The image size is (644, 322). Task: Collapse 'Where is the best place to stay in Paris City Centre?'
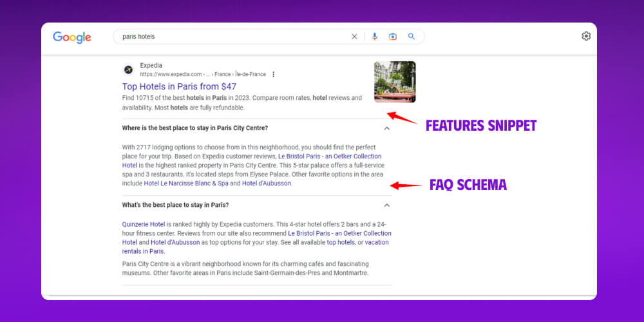(x=386, y=128)
